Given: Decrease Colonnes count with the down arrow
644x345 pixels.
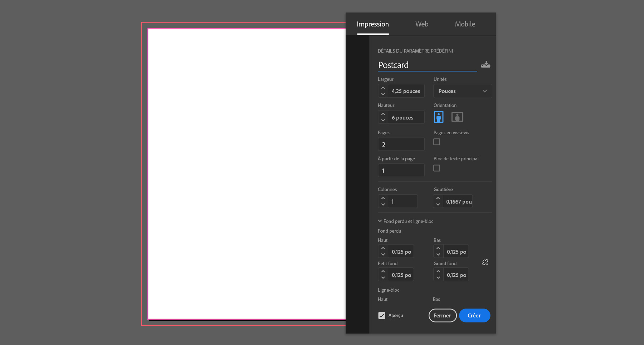Looking at the screenshot, I should coord(383,204).
